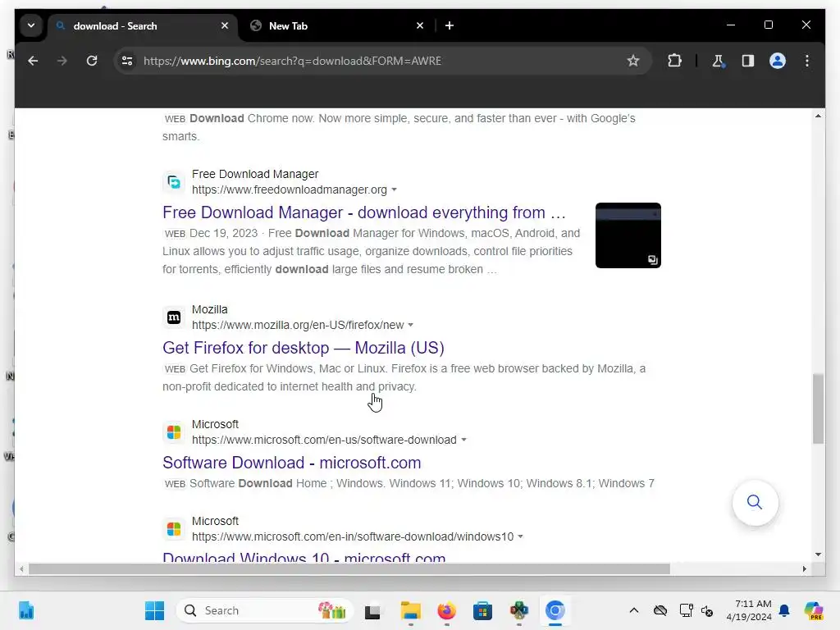The height and width of the screenshot is (630, 840).
Task: Expand microsoft.com en-in windows10 URL dropdown arrow
Action: point(521,536)
